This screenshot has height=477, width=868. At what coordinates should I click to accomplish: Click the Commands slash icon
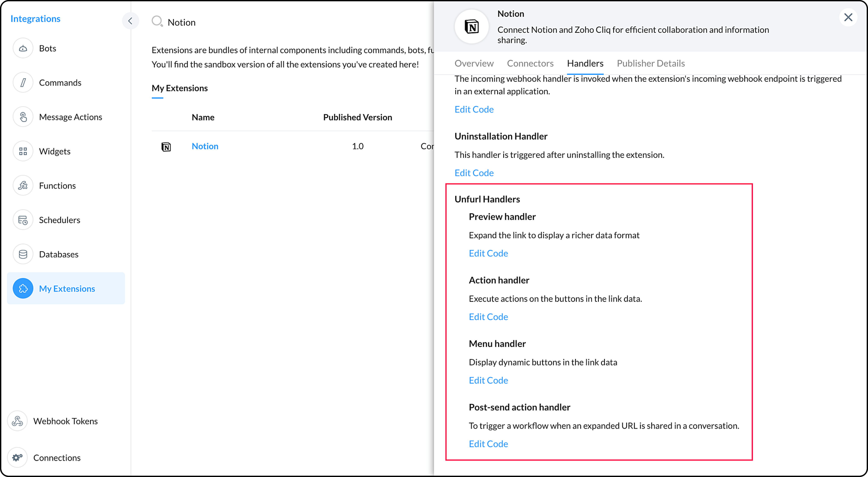tap(23, 83)
